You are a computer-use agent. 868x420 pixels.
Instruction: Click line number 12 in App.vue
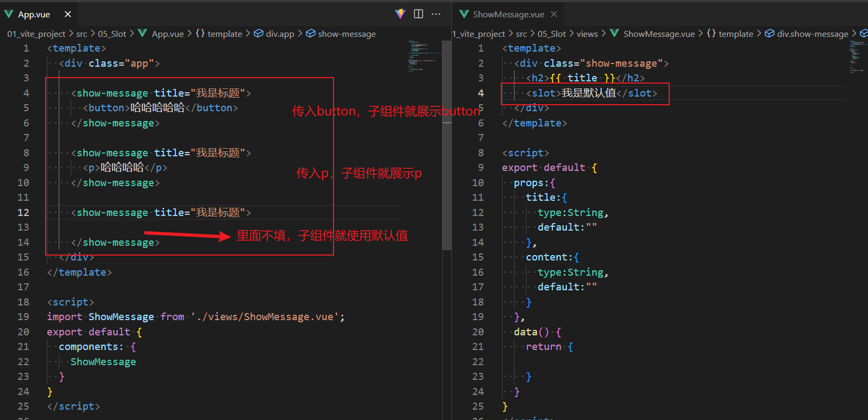pyautogui.click(x=23, y=213)
